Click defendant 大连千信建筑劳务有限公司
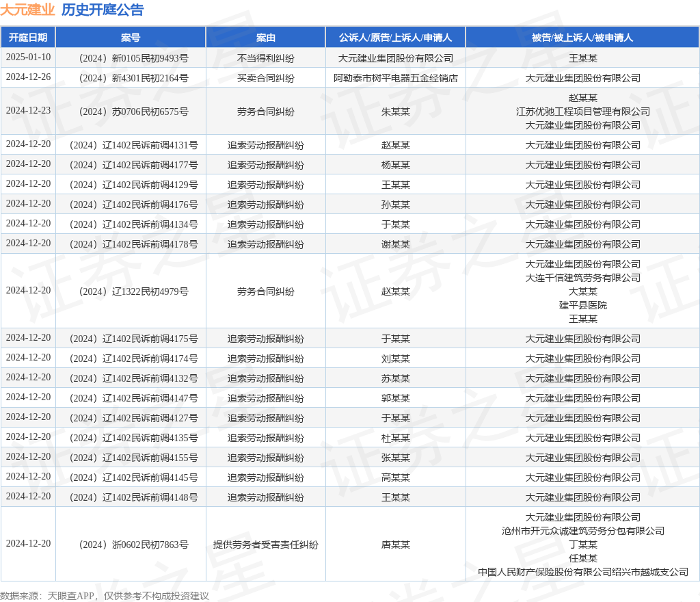 pos(582,278)
